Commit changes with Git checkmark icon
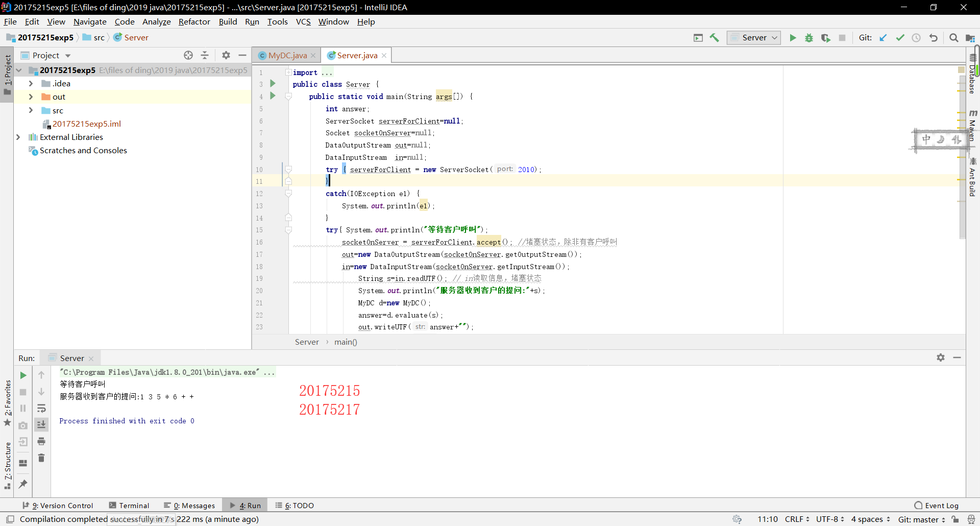 pos(900,38)
